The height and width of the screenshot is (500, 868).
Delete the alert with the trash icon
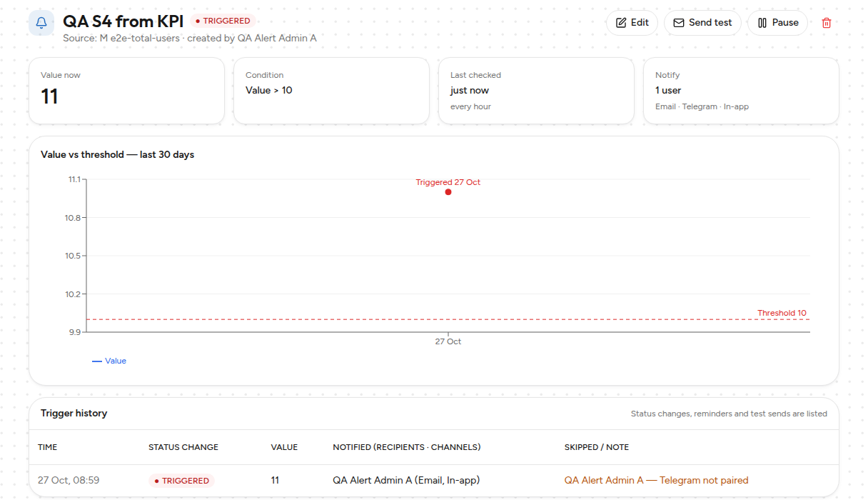pyautogui.click(x=827, y=23)
